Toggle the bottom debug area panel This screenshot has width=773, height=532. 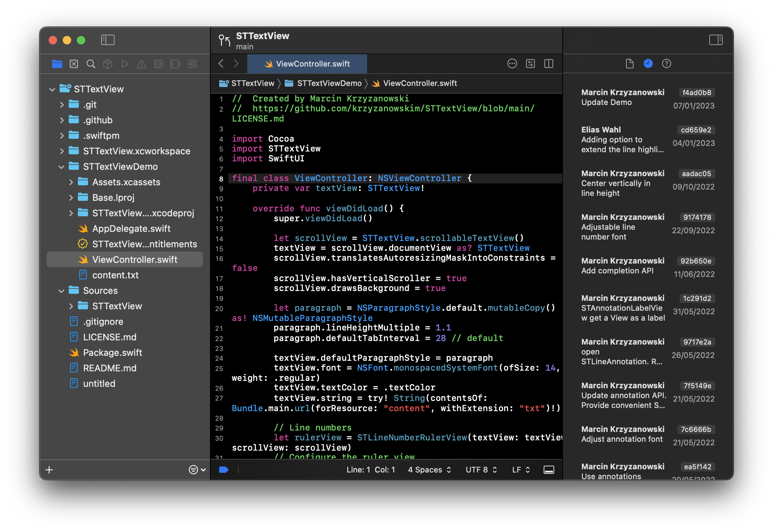(x=549, y=470)
